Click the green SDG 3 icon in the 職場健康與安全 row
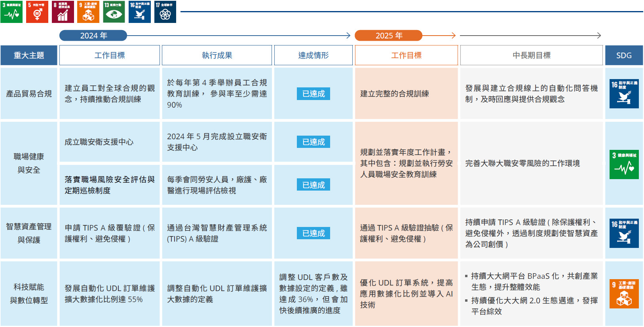This screenshot has width=644, height=327. coord(624,164)
